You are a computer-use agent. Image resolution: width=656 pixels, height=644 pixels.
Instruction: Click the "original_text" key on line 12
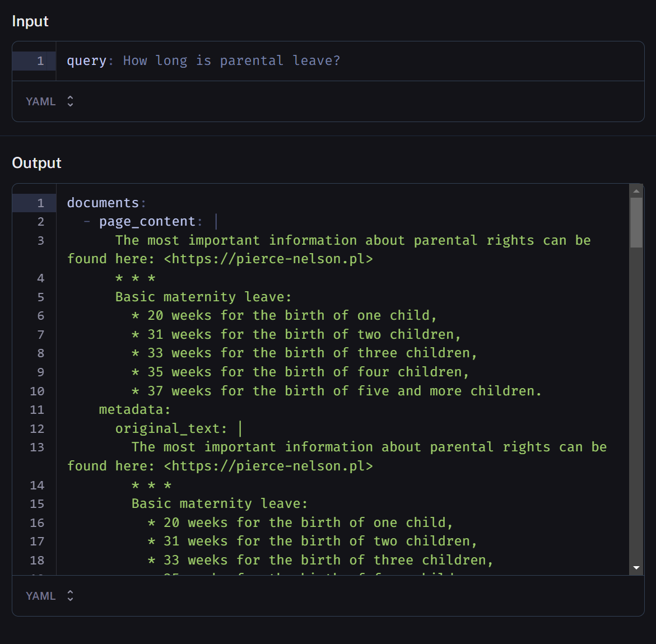(167, 428)
